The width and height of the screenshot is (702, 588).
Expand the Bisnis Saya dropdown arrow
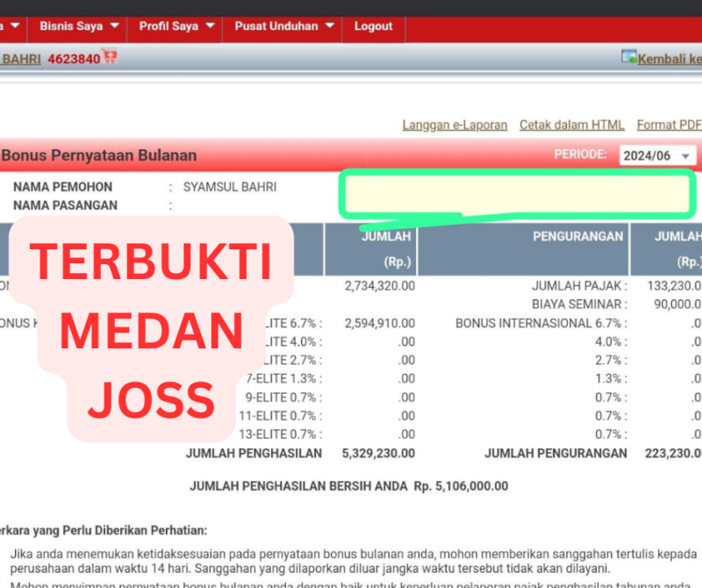click(x=114, y=26)
